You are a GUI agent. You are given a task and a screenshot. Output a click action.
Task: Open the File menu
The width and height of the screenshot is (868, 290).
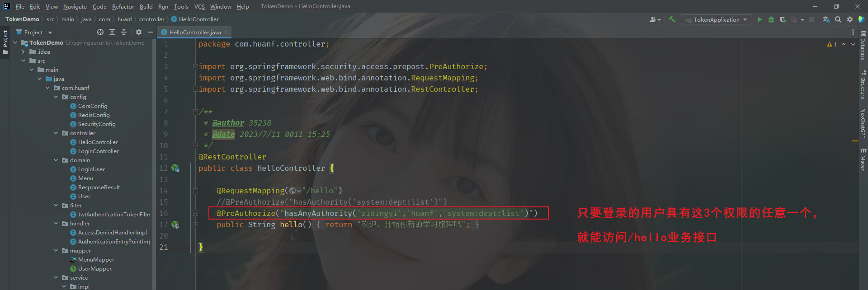(20, 6)
